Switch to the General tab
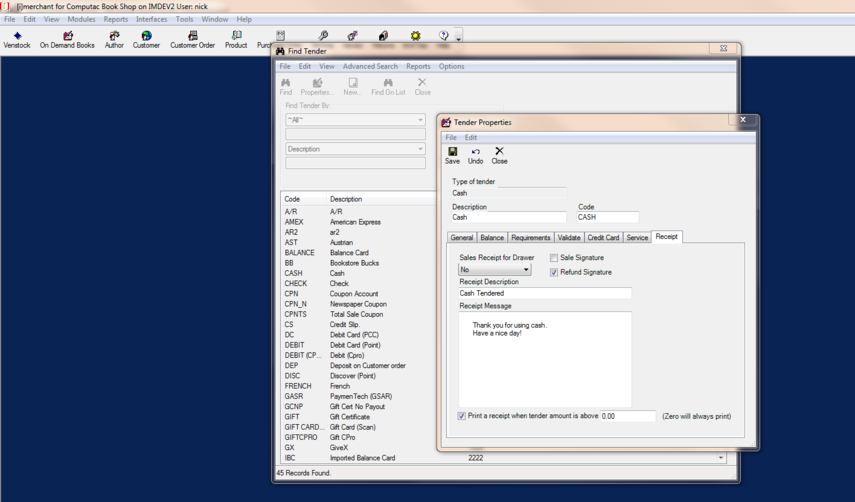 tap(462, 238)
